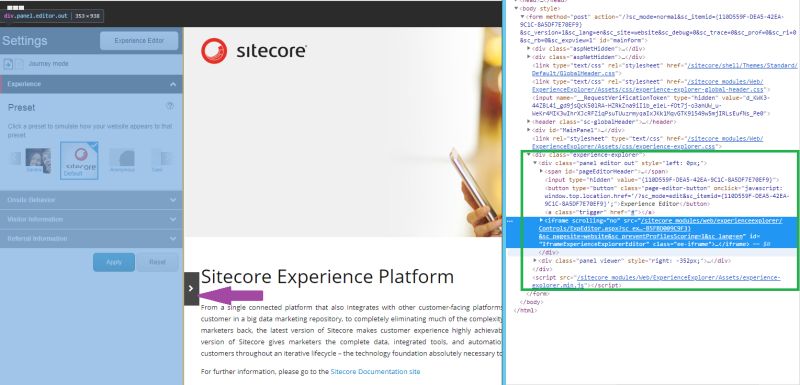Image resolution: width=800 pixels, height=385 pixels.
Task: Click the panel trigger arrow handle
Action: 191,289
